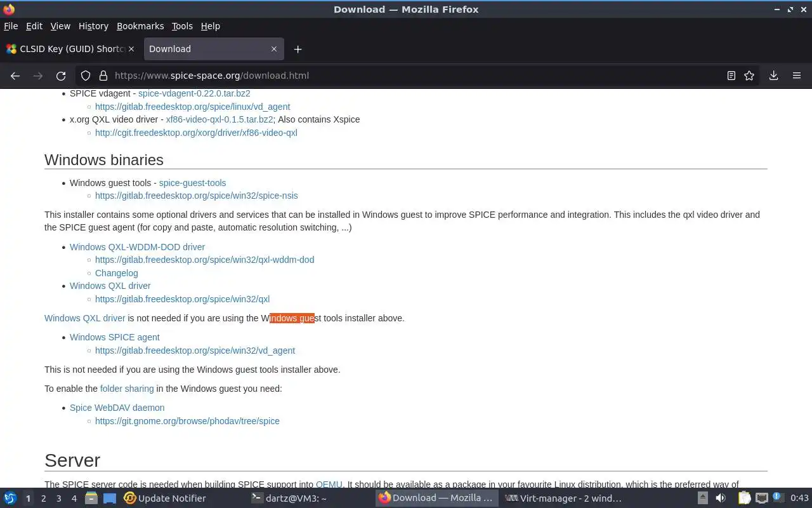Bookmark this page with the star icon
The height and width of the screenshot is (508, 812).
(749, 76)
